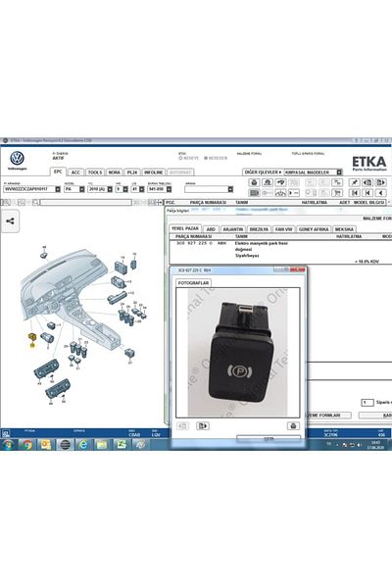Go to the next photo in FOTOGRAFLAR

pos(203,426)
